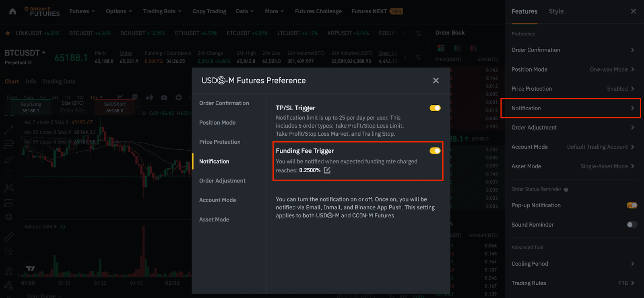Close the USDⓈ-M Futures Preference dialog
Image resolution: width=644 pixels, height=298 pixels.
pyautogui.click(x=436, y=81)
